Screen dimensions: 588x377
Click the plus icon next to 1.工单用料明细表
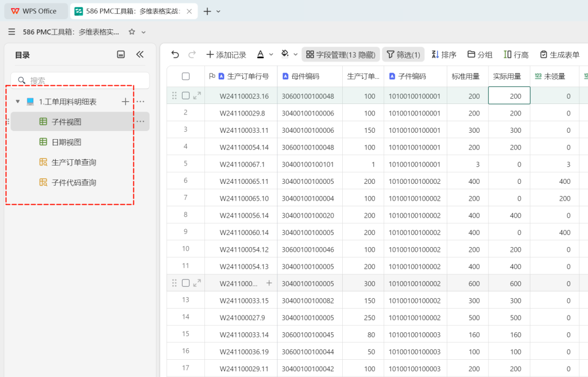125,101
